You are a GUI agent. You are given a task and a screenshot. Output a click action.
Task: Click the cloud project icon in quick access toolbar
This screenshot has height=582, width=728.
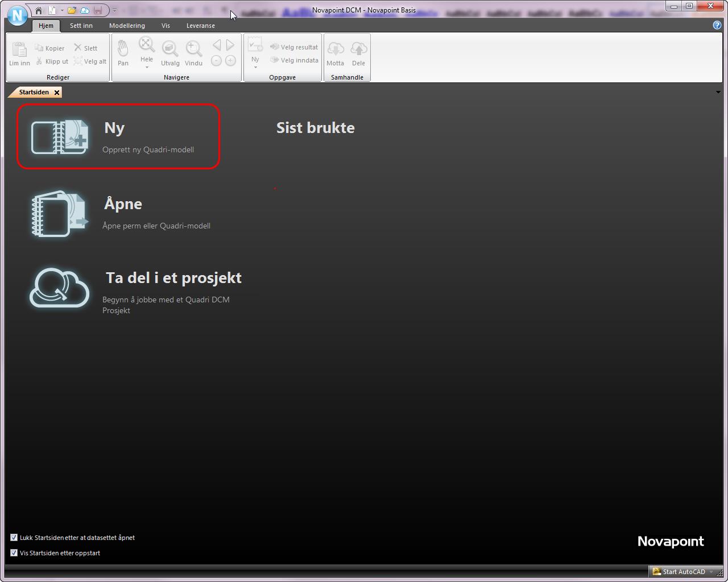(x=85, y=10)
